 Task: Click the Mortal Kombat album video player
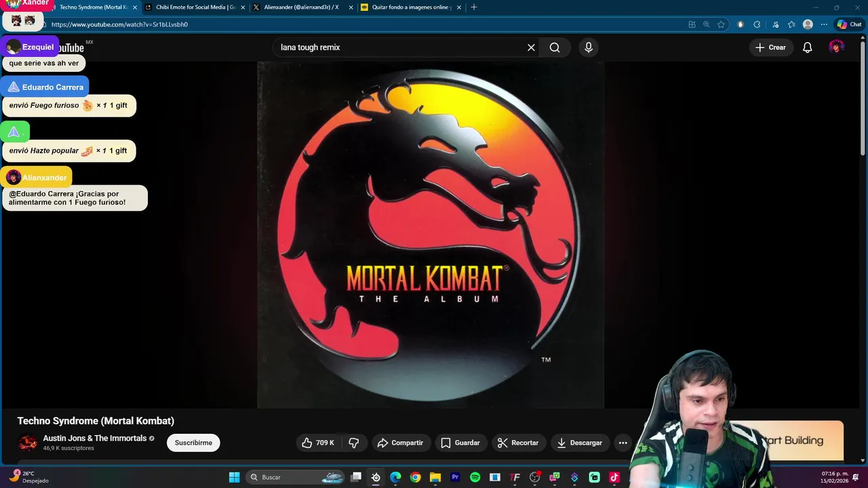[x=431, y=235]
